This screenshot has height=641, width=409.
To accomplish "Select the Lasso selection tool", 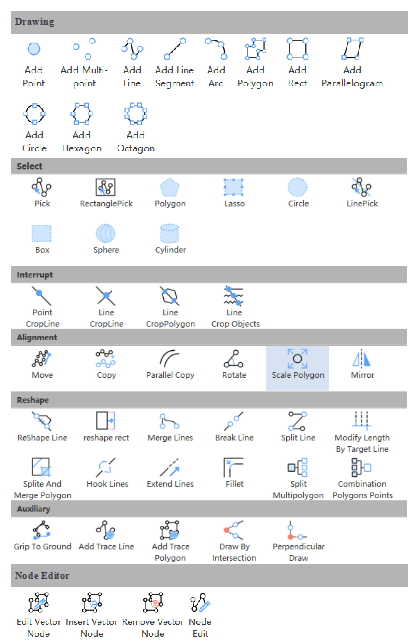I will [x=234, y=193].
